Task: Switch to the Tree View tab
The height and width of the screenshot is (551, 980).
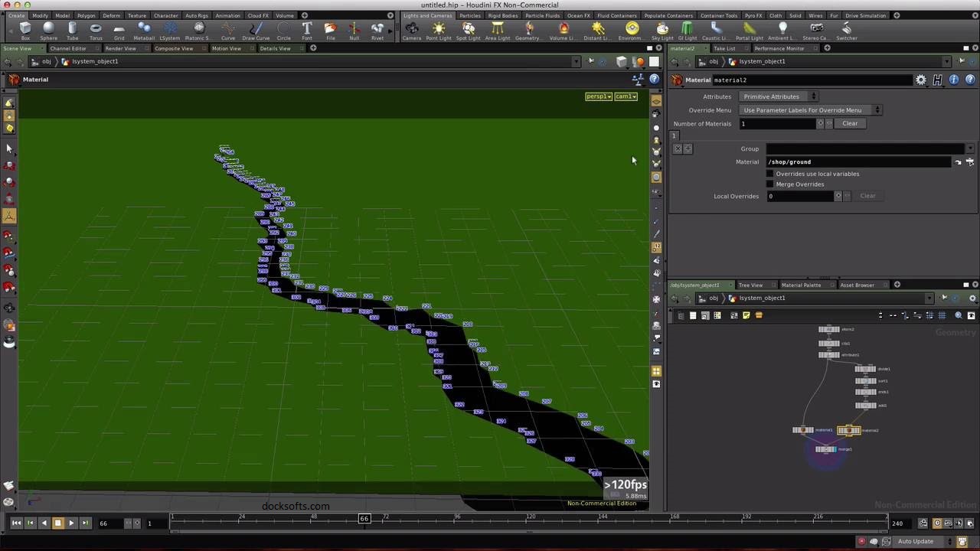Action: pyautogui.click(x=750, y=285)
